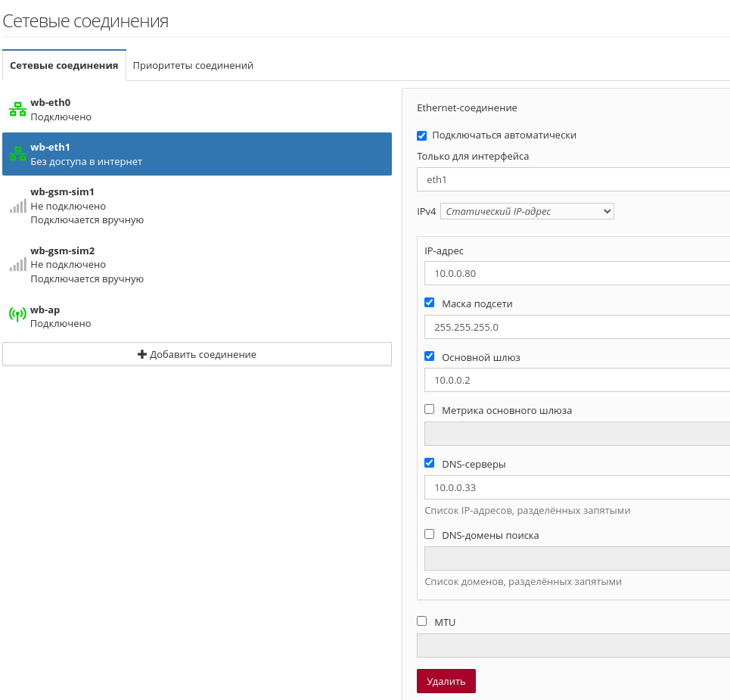Switch to Приоритеты соединений tab
This screenshot has width=730, height=700.
point(193,66)
